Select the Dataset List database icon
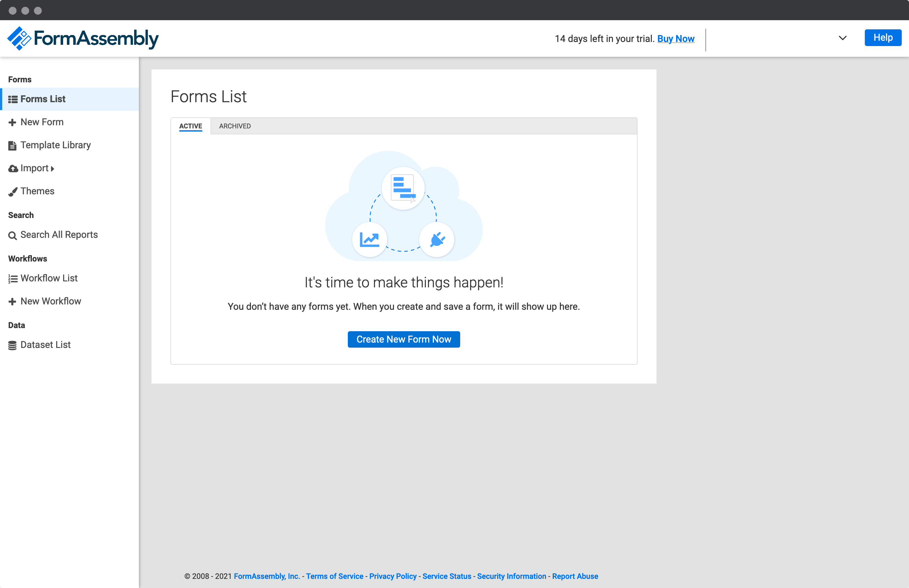The height and width of the screenshot is (588, 909). (x=12, y=345)
